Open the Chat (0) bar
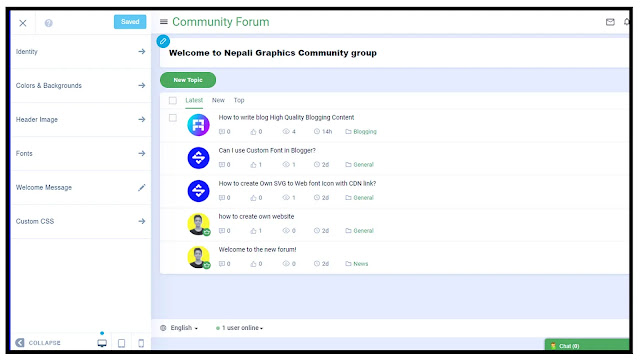 [x=587, y=345]
